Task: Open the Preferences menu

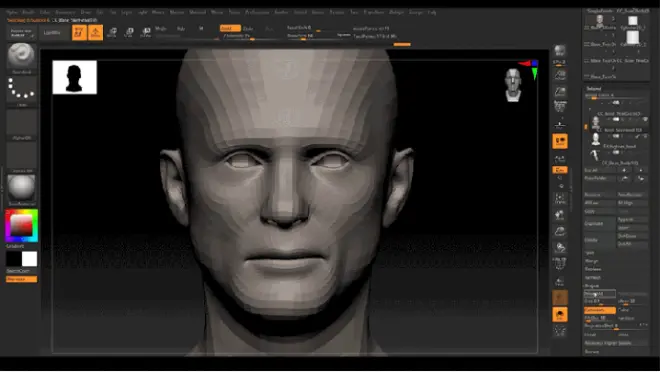Action: click(x=257, y=12)
